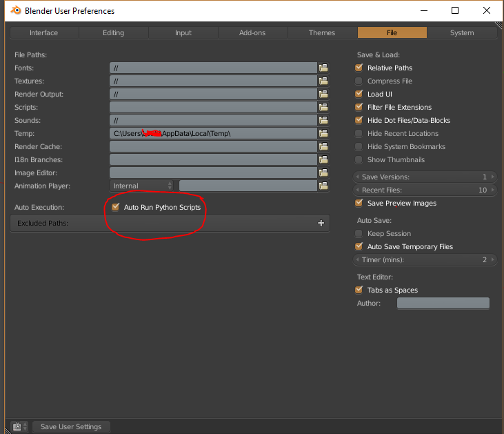Click the area split corner at top right
The width and height of the screenshot is (504, 434).
click(x=499, y=25)
